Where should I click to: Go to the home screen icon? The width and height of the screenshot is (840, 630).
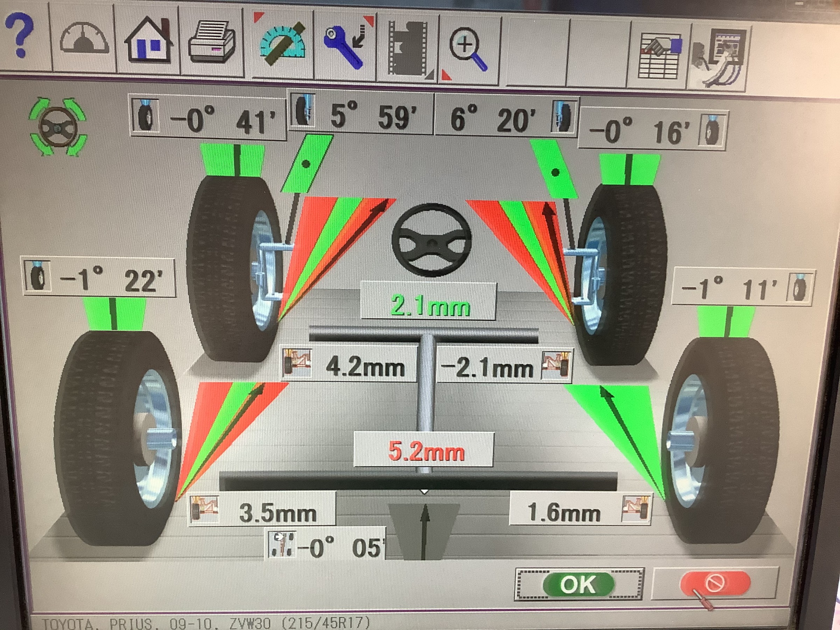149,40
